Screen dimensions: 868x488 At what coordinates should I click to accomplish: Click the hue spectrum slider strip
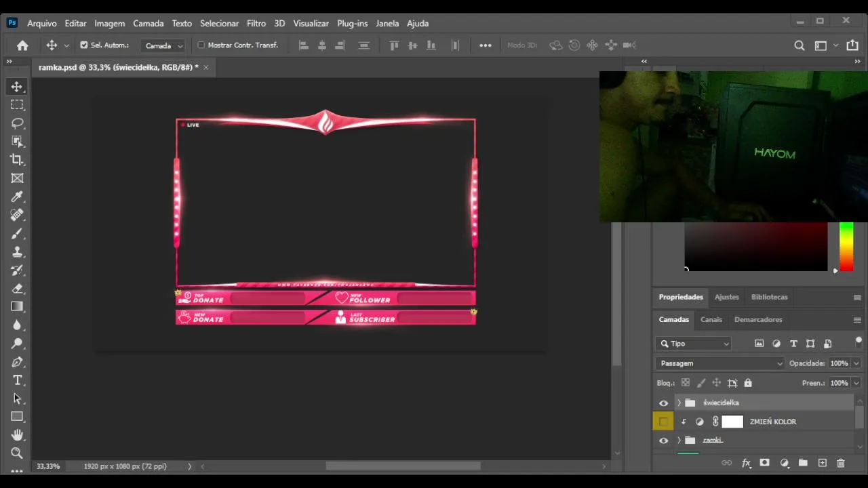(846, 247)
